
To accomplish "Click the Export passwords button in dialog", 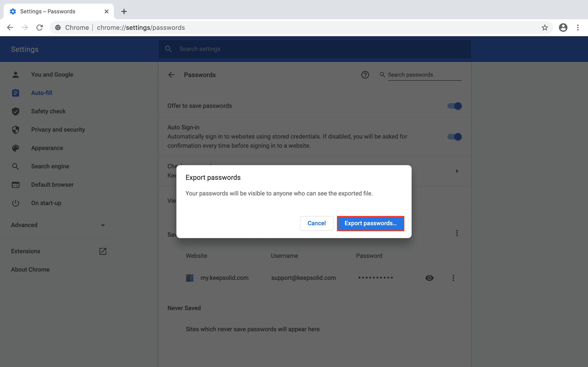I will pyautogui.click(x=370, y=223).
